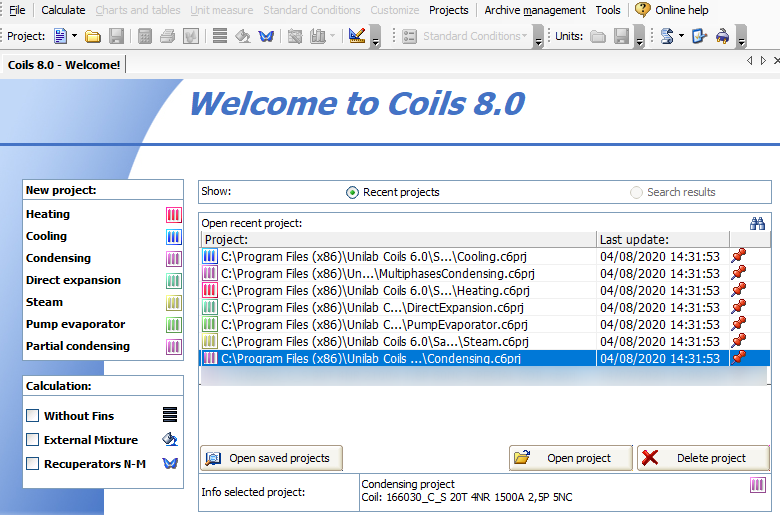The width and height of the screenshot is (780, 515).
Task: Click the Units save floppy icon
Action: [621, 36]
